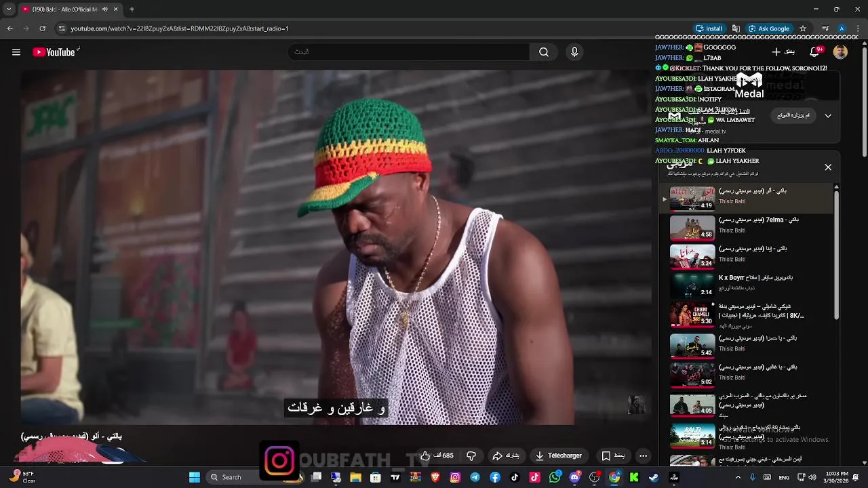
Task: Play playlist video with 4:05 duration
Action: point(692,404)
